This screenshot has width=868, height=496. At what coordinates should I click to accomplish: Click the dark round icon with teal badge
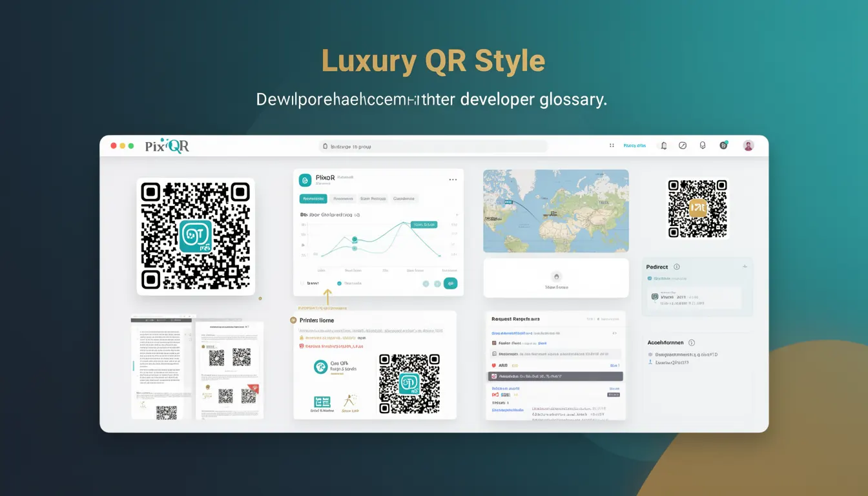723,145
